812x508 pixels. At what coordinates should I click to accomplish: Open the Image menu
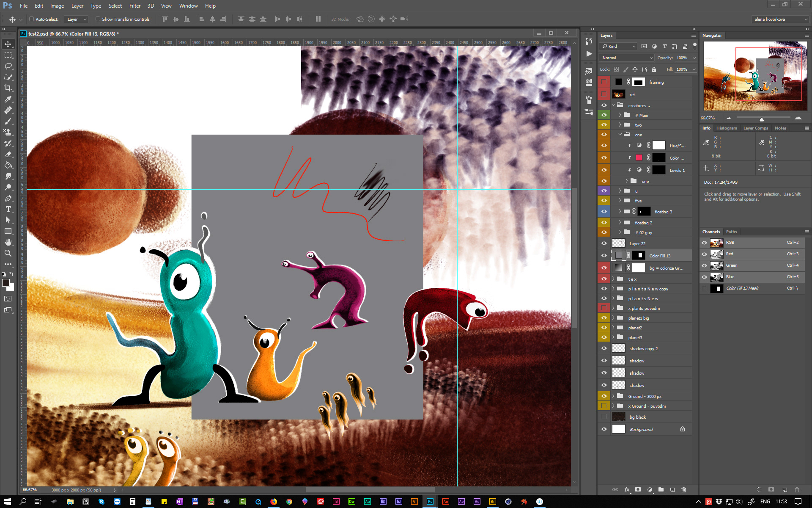[x=57, y=6]
